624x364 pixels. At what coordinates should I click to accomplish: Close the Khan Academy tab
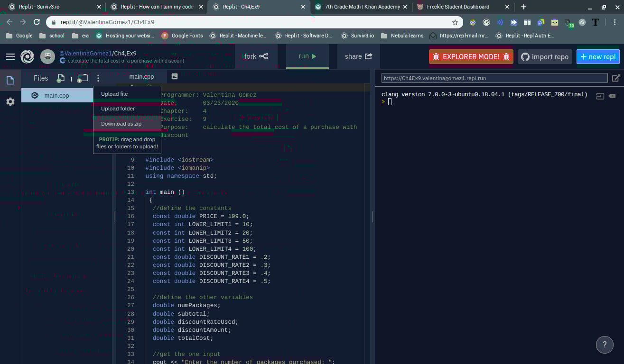click(405, 7)
